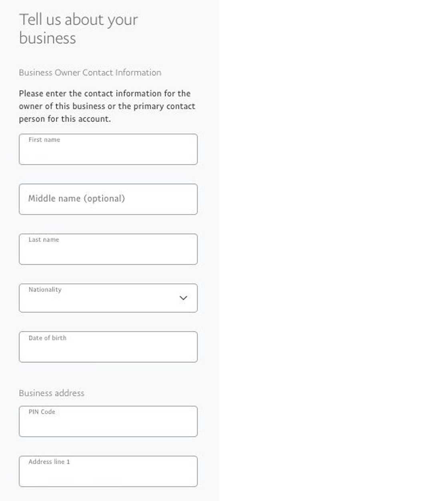Click the 'Business Owner Contact Information' label
The height and width of the screenshot is (501, 448).
[90, 72]
